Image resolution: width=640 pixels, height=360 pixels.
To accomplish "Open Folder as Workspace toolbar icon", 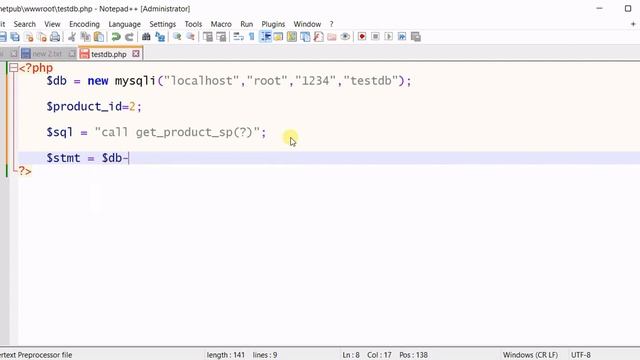I will tap(332, 37).
